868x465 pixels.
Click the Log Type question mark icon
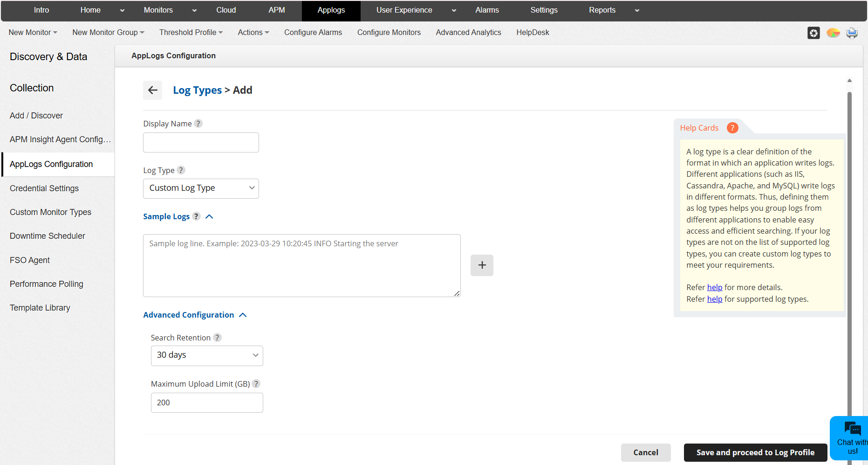coord(181,170)
